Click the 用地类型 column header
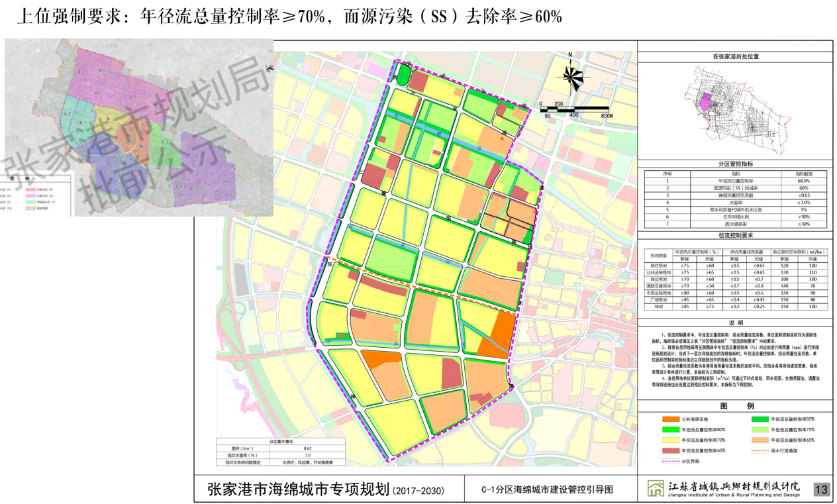The image size is (837, 504). (659, 256)
